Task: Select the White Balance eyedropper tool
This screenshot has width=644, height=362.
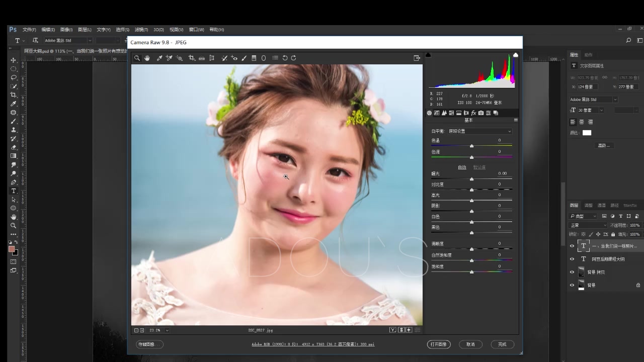Action: pyautogui.click(x=159, y=58)
